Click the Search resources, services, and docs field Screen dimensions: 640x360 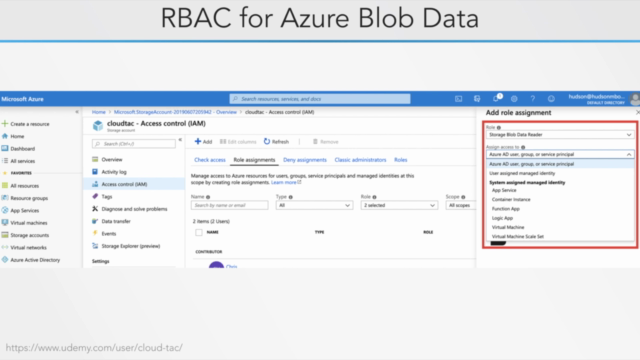320,99
